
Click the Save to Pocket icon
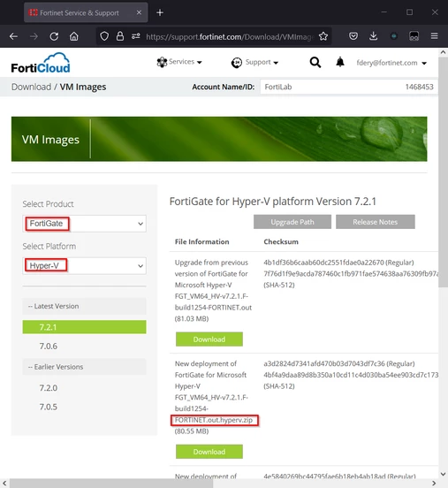[x=353, y=36]
